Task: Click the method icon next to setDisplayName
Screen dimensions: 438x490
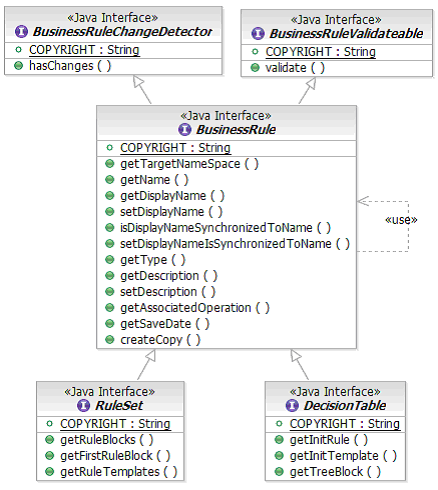Action: pos(110,212)
